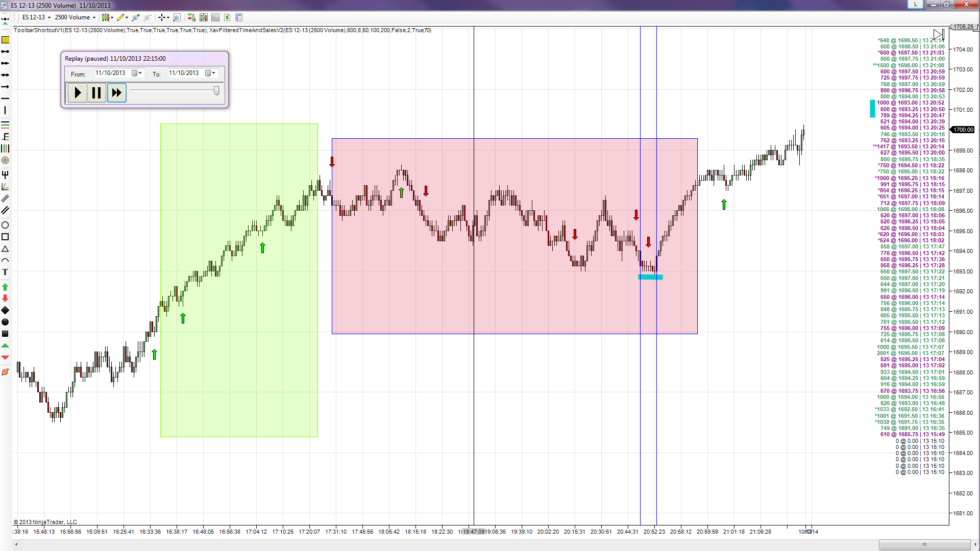Select the yellow ruler tool
This screenshot has height=551, width=980.
tap(5, 40)
